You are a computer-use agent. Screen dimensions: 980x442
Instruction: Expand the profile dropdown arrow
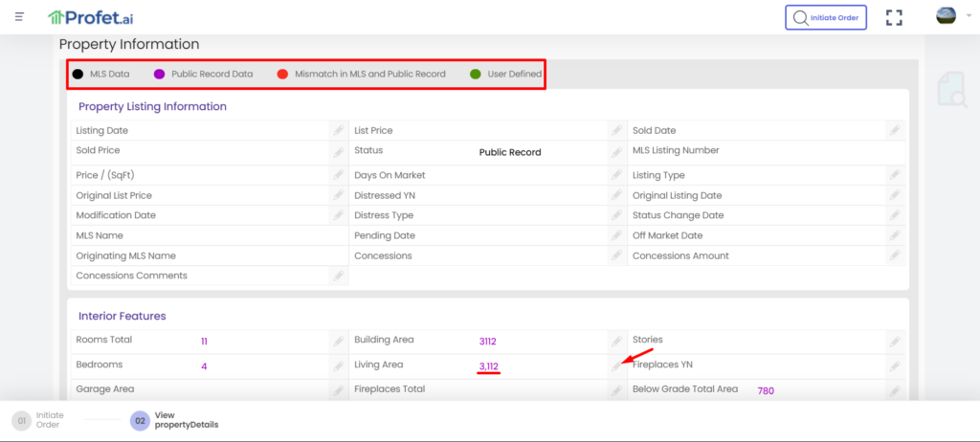tap(967, 16)
